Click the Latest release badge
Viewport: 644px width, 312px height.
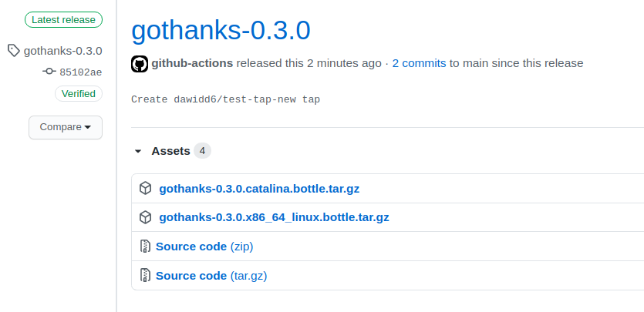tap(64, 20)
